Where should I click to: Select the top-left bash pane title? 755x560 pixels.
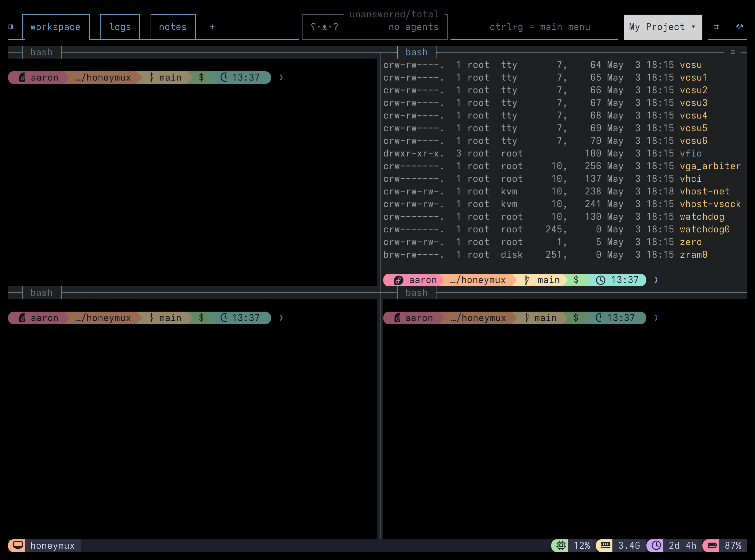[x=41, y=52]
